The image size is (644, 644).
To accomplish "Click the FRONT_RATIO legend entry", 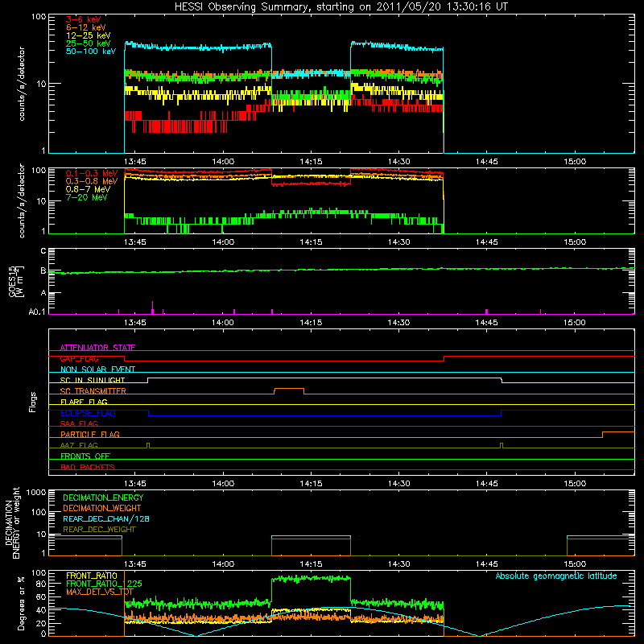I will [x=92, y=576].
